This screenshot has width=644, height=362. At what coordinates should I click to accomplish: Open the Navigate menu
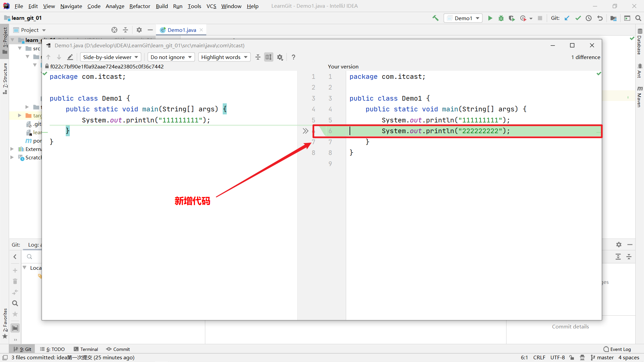[x=71, y=6]
